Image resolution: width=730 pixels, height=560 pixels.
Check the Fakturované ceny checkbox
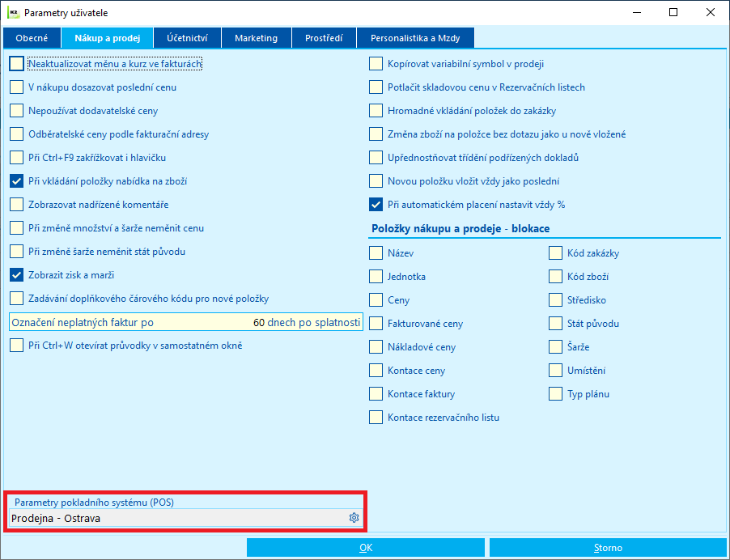pos(376,324)
